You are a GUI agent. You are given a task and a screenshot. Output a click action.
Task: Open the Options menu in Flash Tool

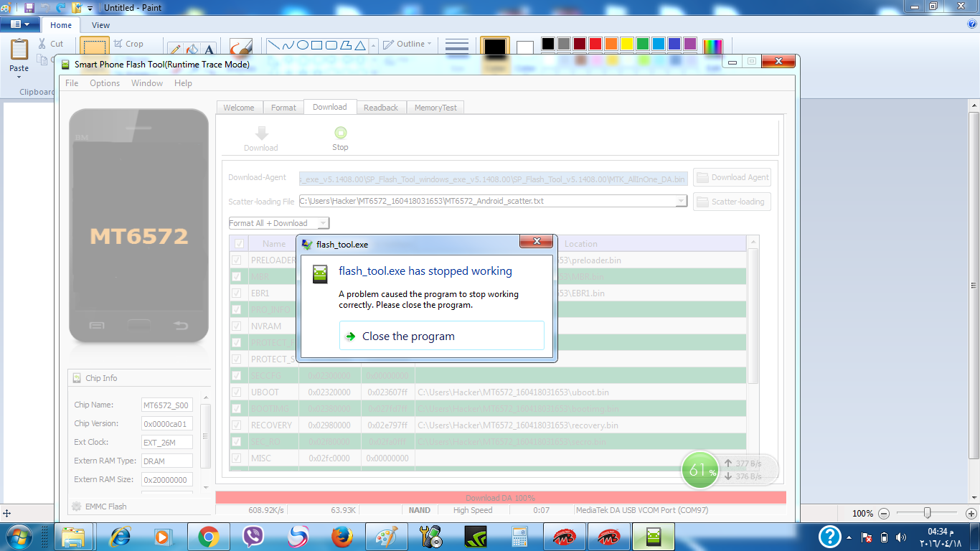105,83
